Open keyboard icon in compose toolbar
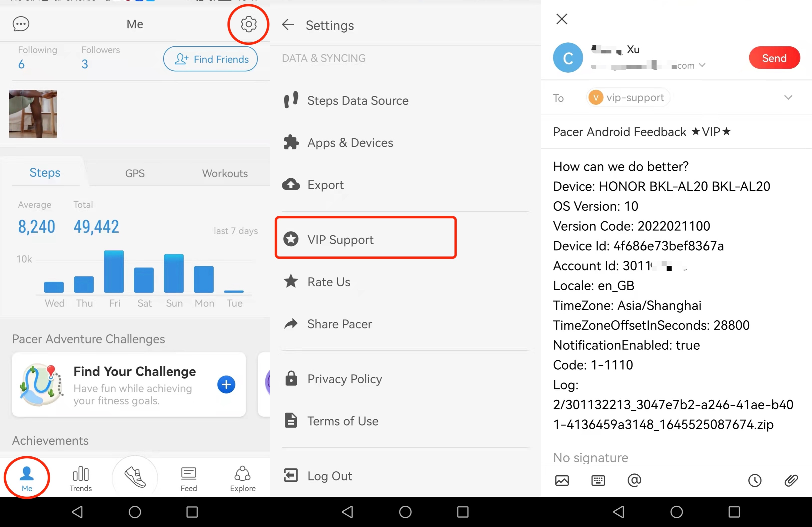Viewport: 812px width, 527px height. point(598,480)
